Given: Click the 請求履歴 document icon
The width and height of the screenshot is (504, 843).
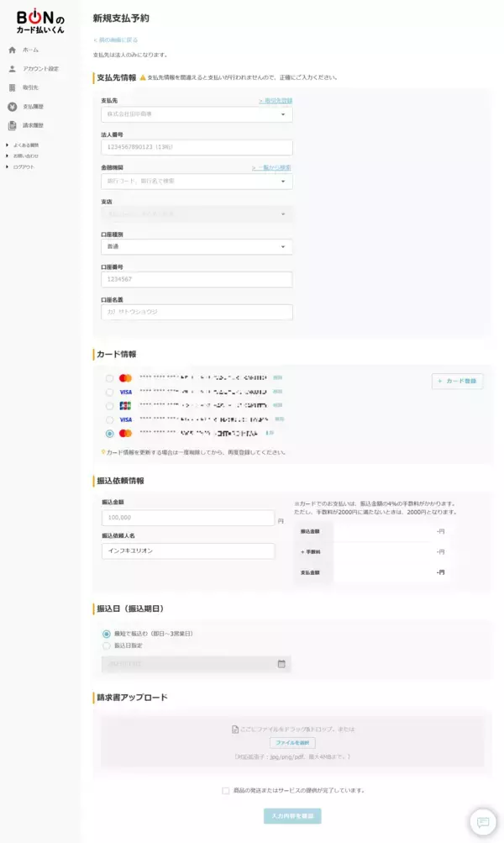Looking at the screenshot, I should coord(13,125).
